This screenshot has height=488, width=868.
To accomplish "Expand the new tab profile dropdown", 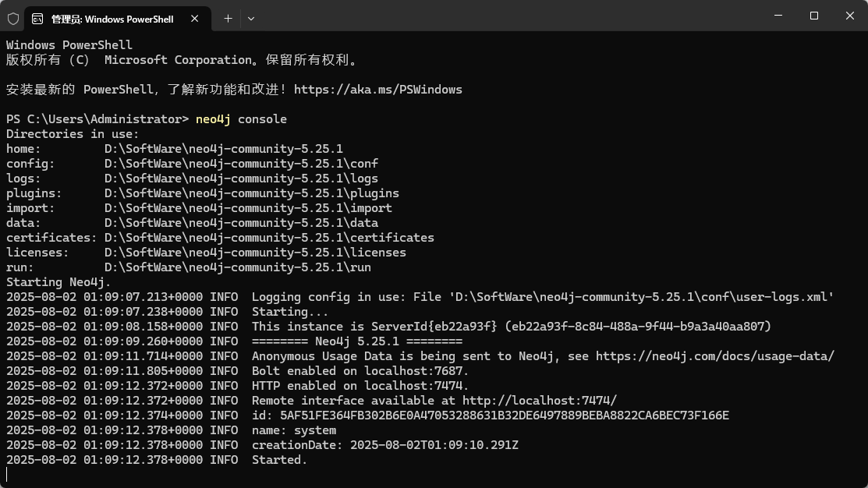I will [251, 19].
